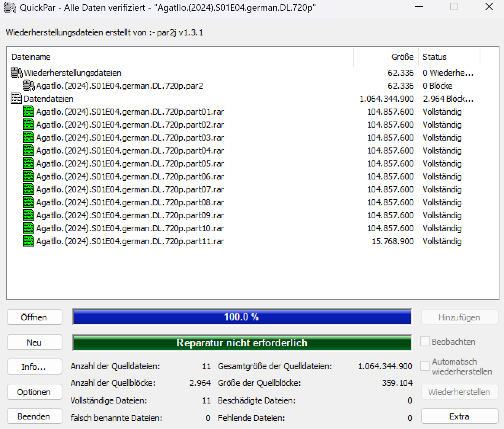Open the Info... dialog button
The width and height of the screenshot is (504, 429).
coord(34,367)
